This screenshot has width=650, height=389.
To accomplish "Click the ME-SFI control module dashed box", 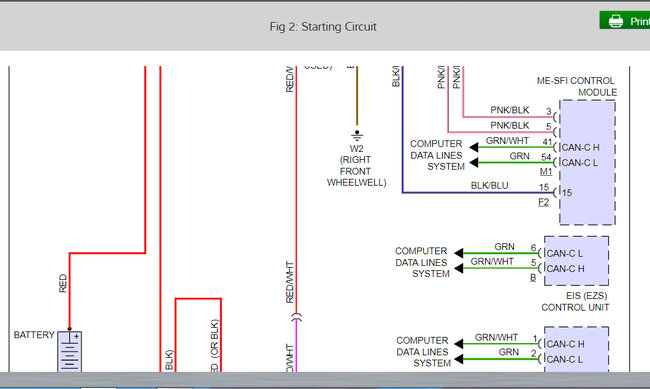I will point(587,162).
